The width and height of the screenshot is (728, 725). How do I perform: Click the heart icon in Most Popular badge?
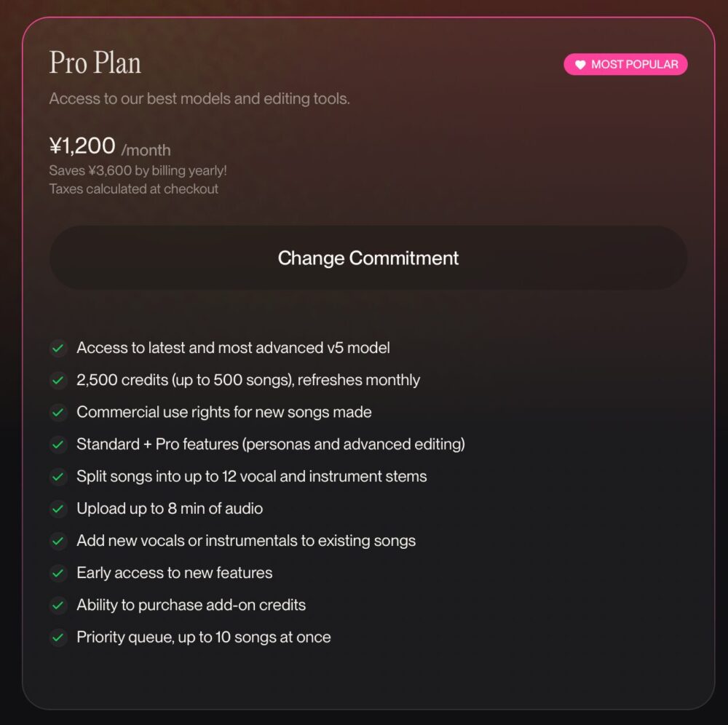click(580, 65)
